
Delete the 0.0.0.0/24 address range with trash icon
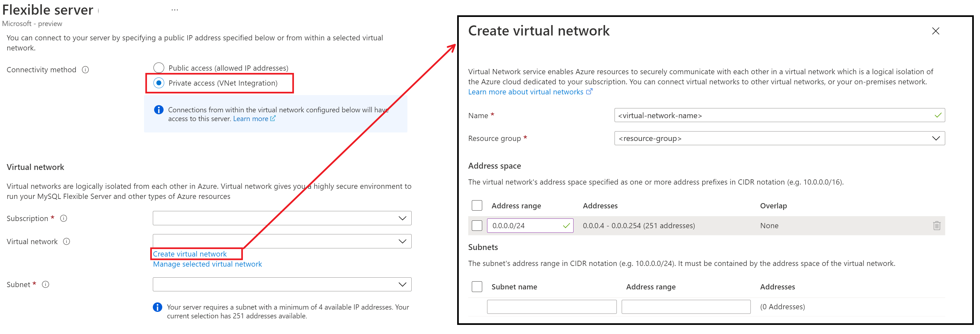point(937,226)
